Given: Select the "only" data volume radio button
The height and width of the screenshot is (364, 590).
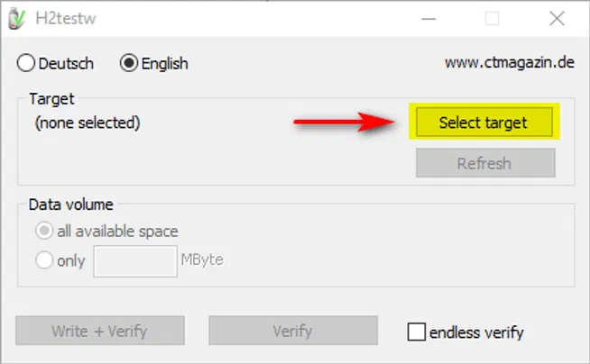Looking at the screenshot, I should 44,261.
